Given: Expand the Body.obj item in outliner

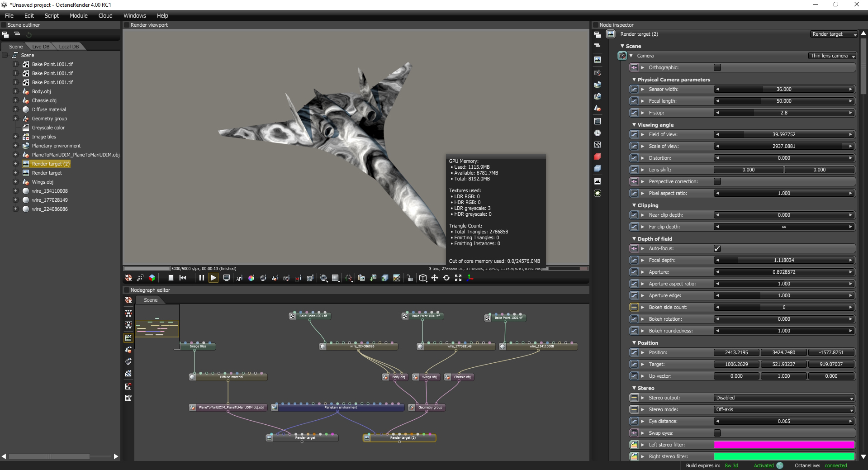Looking at the screenshot, I should pos(15,91).
